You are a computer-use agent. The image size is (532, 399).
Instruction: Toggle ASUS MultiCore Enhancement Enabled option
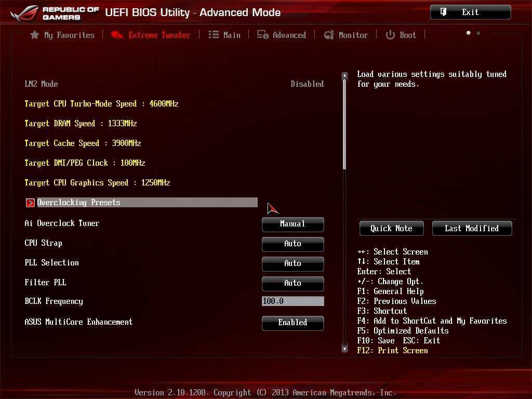tap(292, 323)
